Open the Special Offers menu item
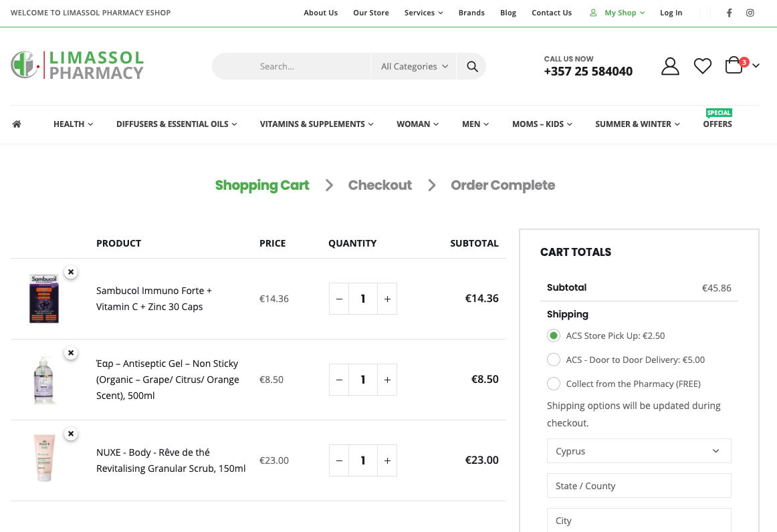The image size is (777, 532). pyautogui.click(x=717, y=124)
